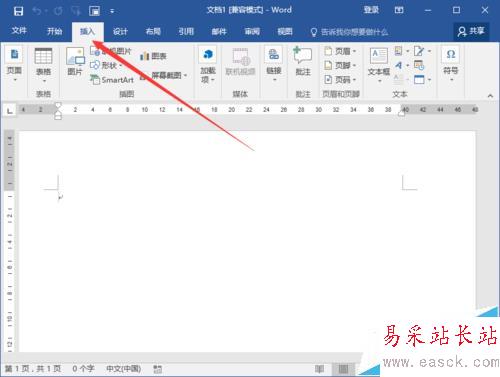Click the macro recording icon in status bar
This screenshot has height=377, width=500.
[x=157, y=369]
